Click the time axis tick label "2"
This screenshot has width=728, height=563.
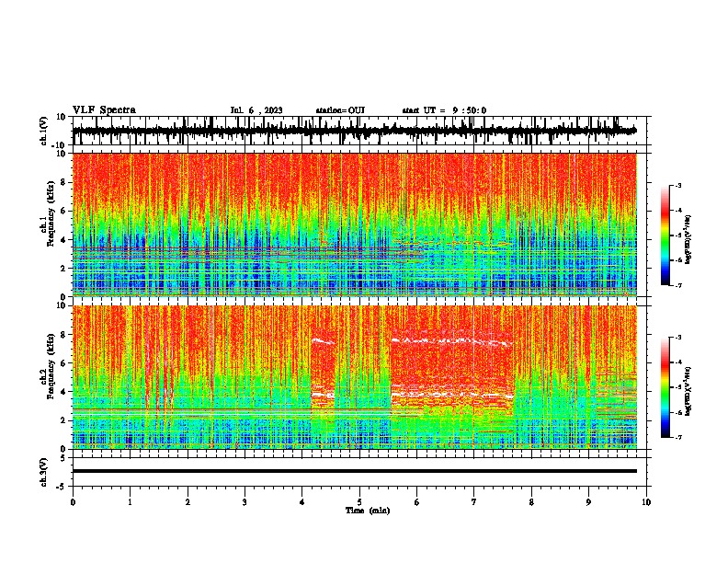[188, 502]
